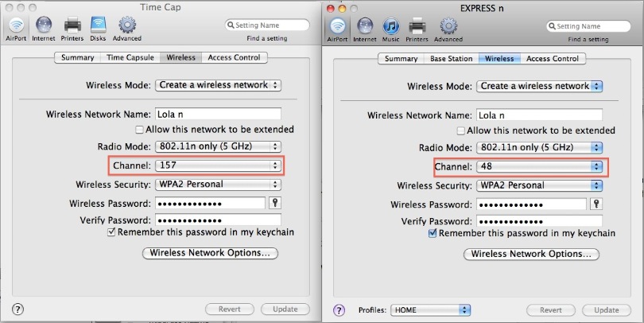Image resolution: width=644 pixels, height=323 pixels.
Task: Click Wireless Network Name field, EXPRESS n window
Action: pyautogui.click(x=539, y=115)
